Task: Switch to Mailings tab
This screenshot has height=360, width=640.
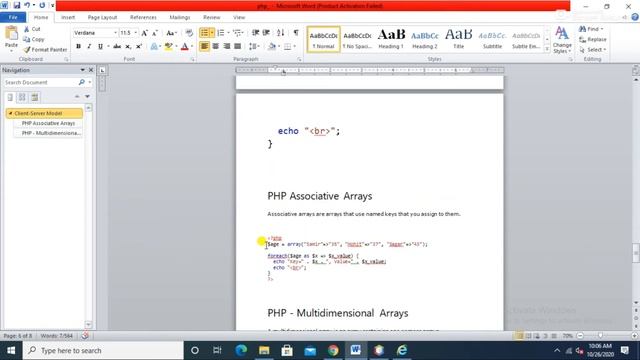Action: (180, 18)
